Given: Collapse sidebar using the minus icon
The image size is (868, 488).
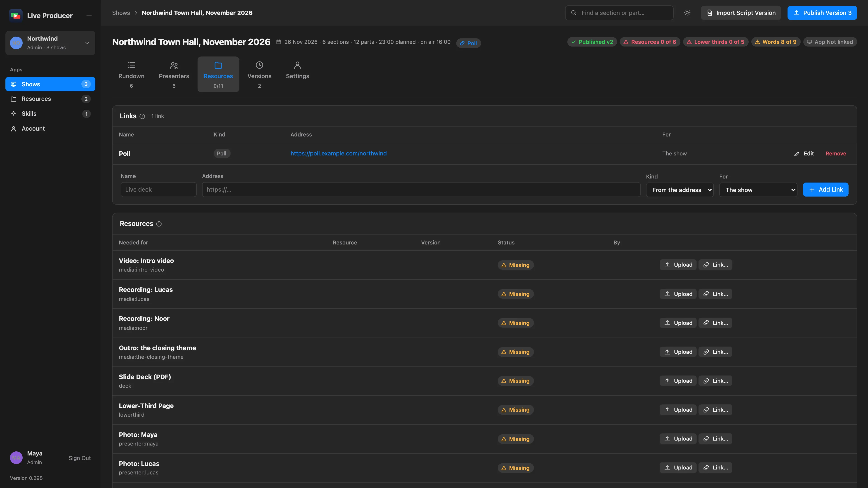Looking at the screenshot, I should click(89, 16).
